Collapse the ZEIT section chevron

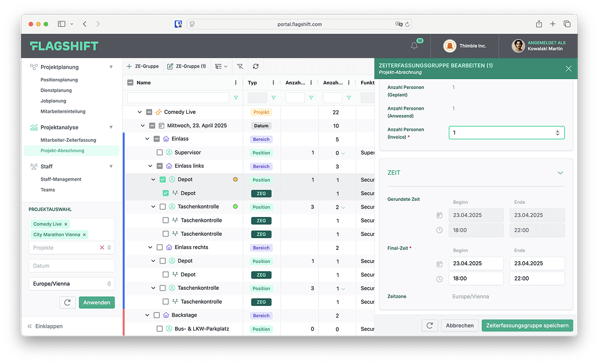pyautogui.click(x=560, y=173)
